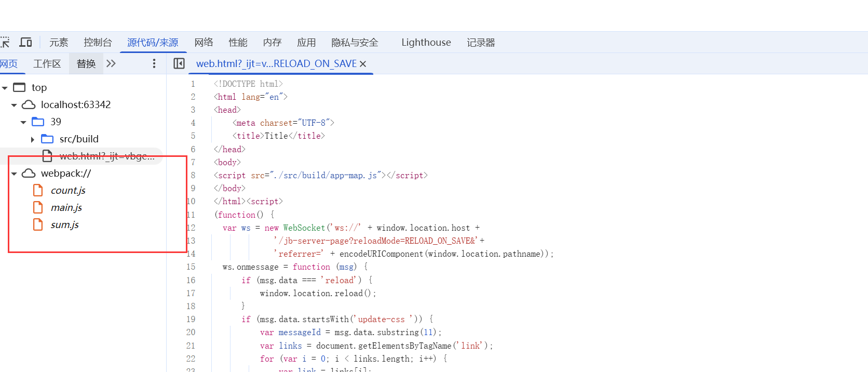868x372 pixels.
Task: Open the 记录器 tab
Action: pyautogui.click(x=481, y=42)
